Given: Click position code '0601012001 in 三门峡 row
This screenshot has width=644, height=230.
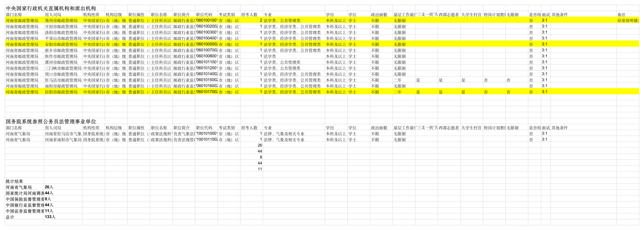Looking at the screenshot, I should coord(206,68).
